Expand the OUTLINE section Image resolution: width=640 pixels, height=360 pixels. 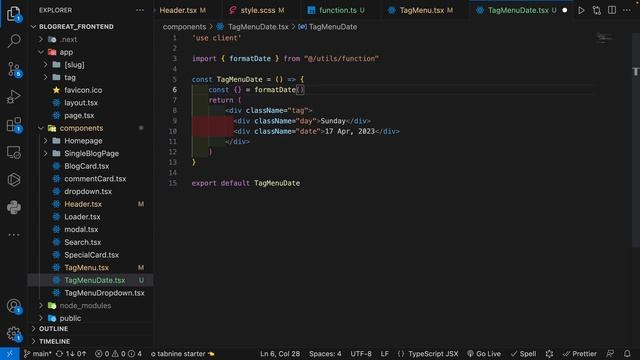(53, 329)
